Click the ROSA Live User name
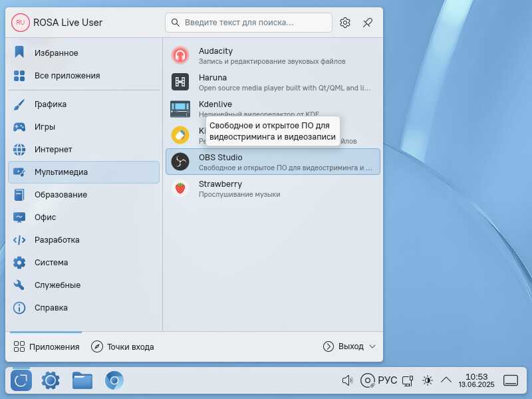 [68, 23]
